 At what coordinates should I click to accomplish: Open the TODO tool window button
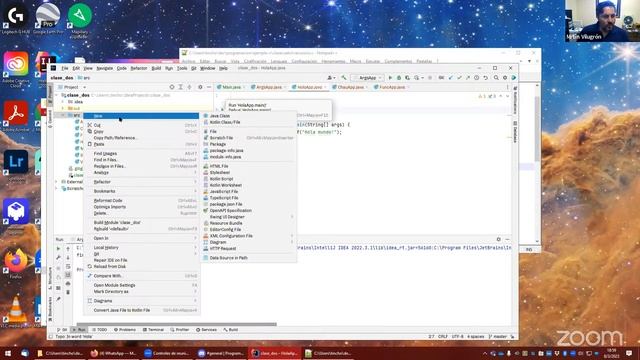tap(99, 329)
